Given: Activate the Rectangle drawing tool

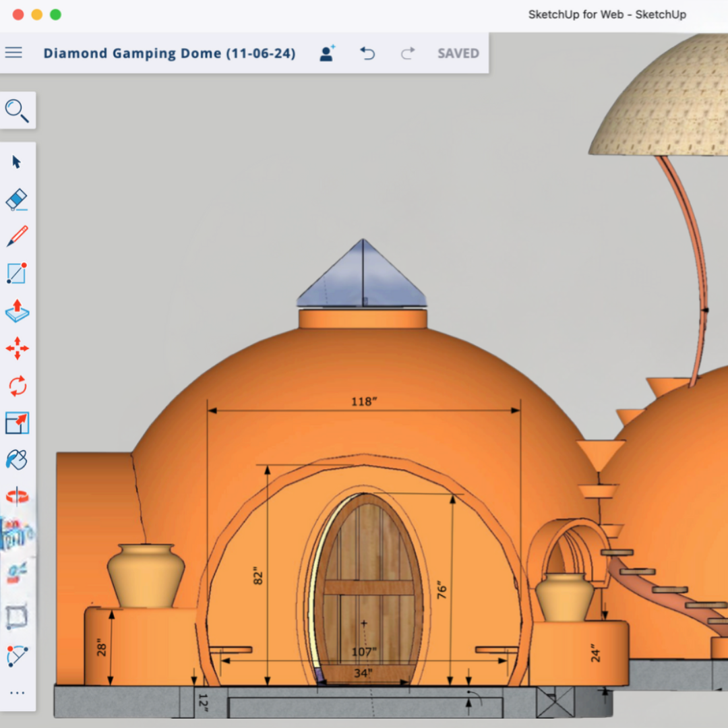Looking at the screenshot, I should click(17, 274).
